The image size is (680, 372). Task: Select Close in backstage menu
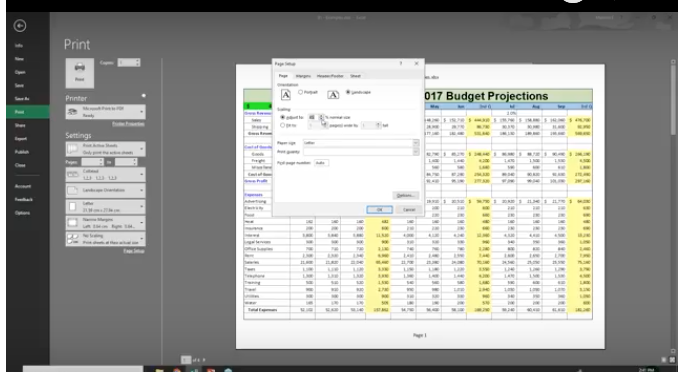20,165
